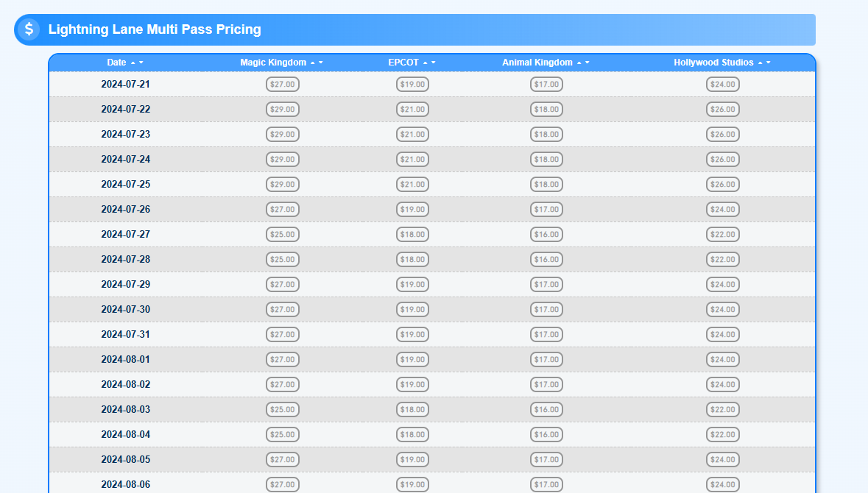868x493 pixels.
Task: Sort Animal Kingdom ascending with up arrow
Action: pos(579,63)
